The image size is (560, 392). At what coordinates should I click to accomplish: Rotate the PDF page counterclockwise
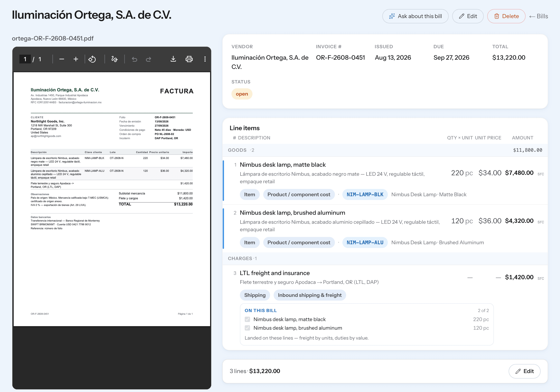[92, 59]
